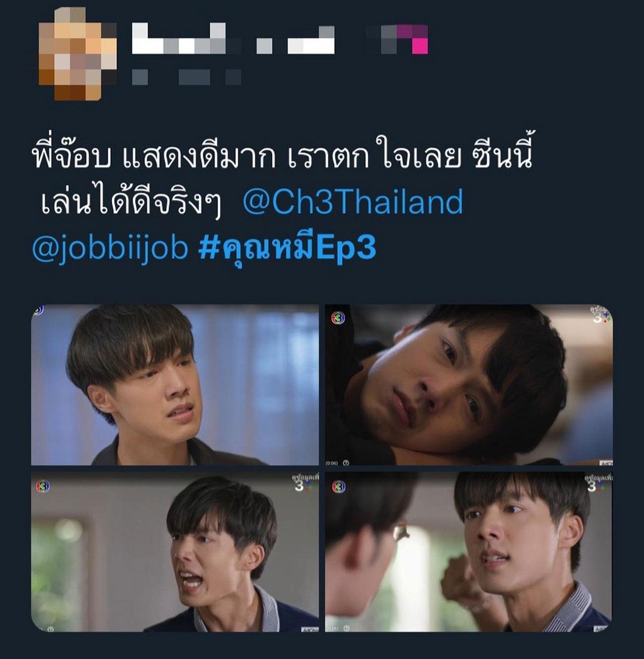Click the Channel 3 logo in bottom-right photo

(339, 486)
